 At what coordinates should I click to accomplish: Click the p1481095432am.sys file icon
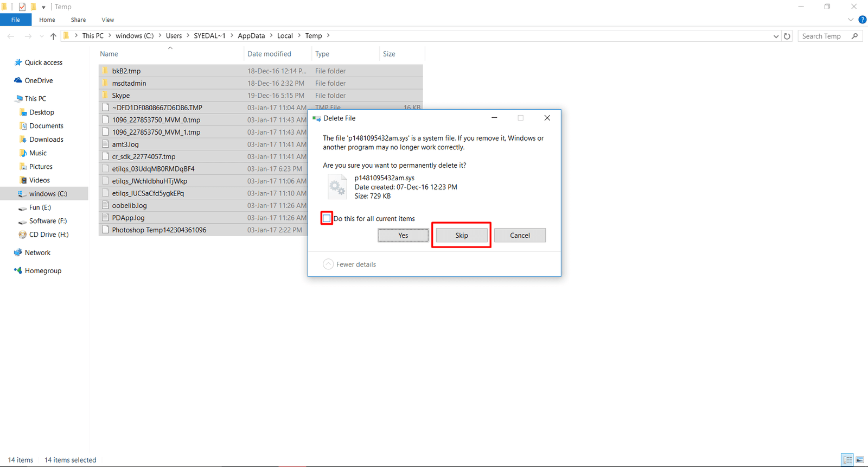pyautogui.click(x=337, y=187)
